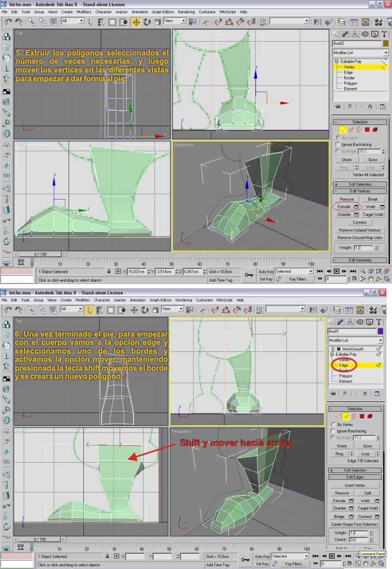Open Extrude settings box in Edit Vertices
Image resolution: width=392 pixels, height=569 pixels.
(x=356, y=207)
